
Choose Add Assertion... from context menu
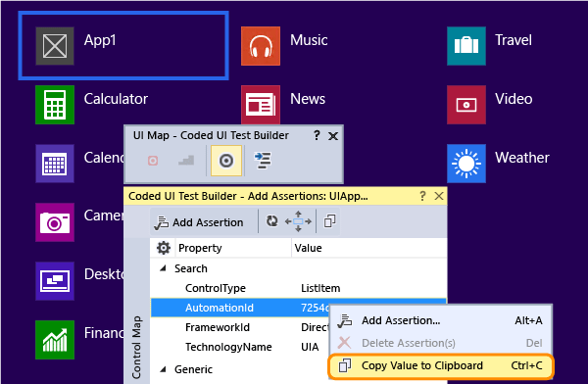(x=441, y=320)
